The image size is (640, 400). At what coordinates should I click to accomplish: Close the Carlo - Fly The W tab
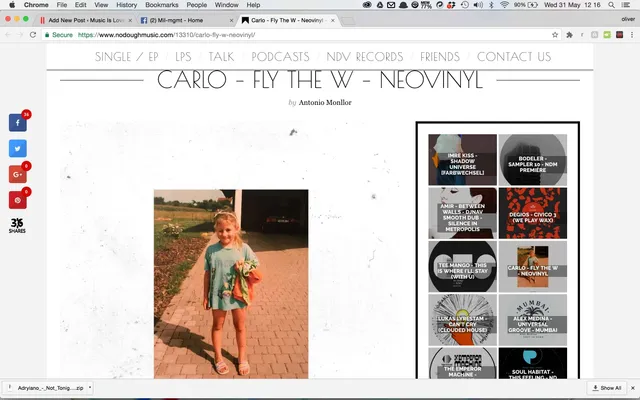pos(333,20)
